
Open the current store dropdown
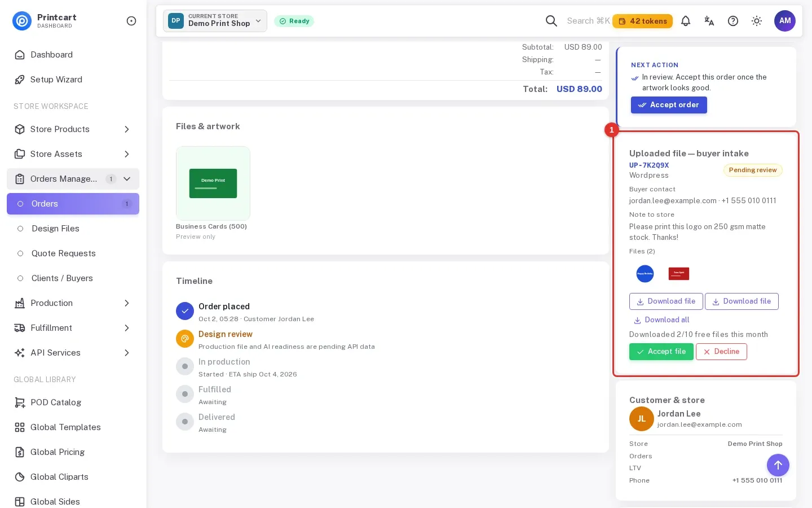(x=215, y=21)
